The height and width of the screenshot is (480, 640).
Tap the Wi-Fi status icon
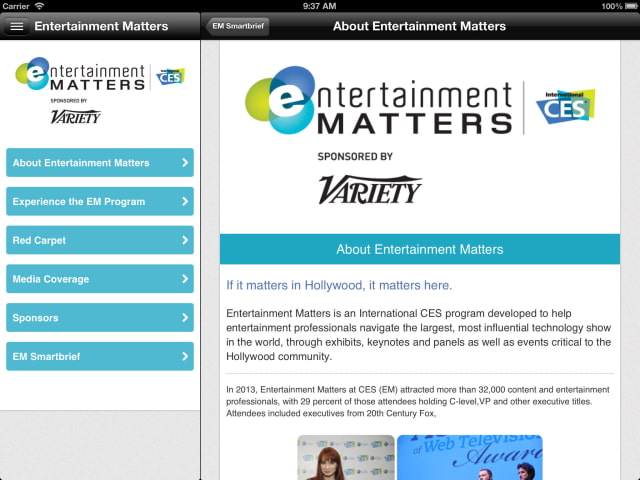click(x=40, y=6)
